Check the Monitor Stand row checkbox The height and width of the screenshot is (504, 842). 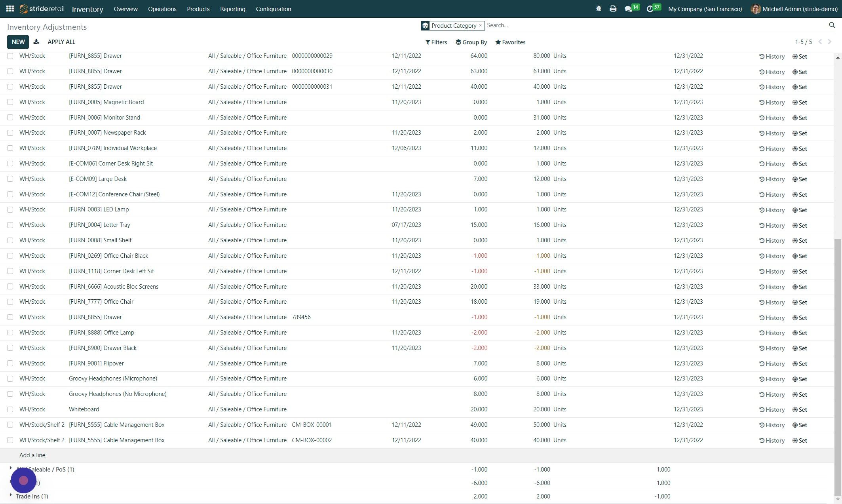(x=10, y=118)
